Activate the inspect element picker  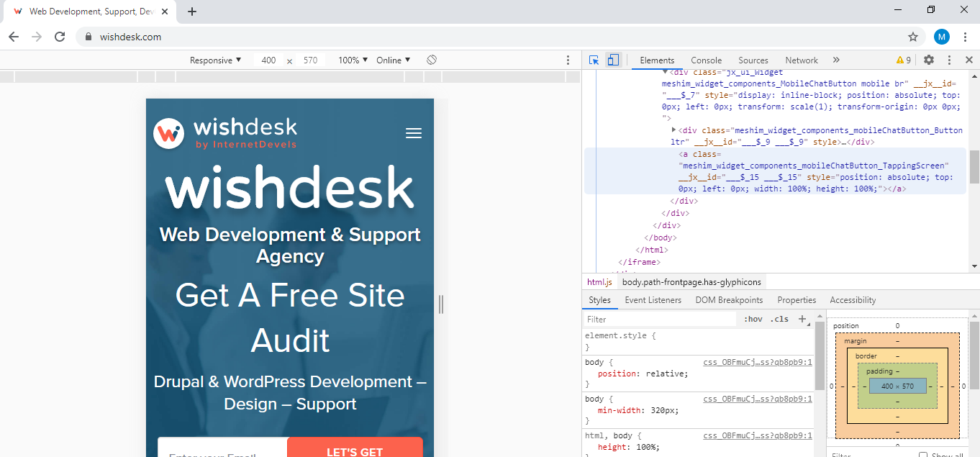pyautogui.click(x=594, y=60)
